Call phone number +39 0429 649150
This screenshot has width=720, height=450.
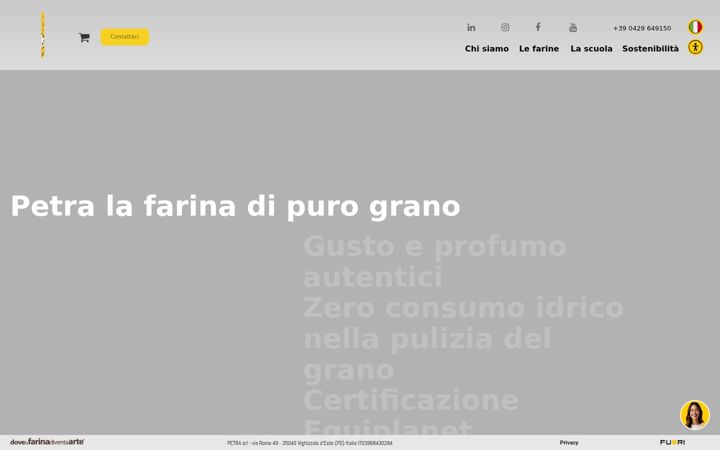click(642, 28)
